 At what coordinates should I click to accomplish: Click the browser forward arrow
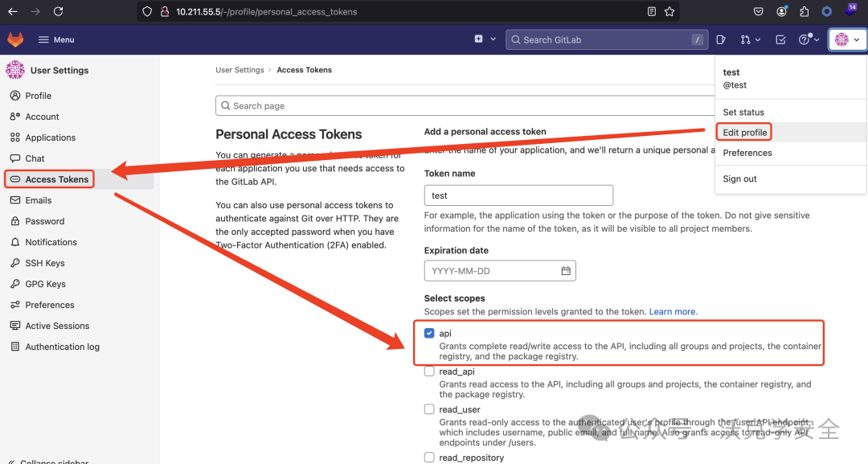pos(35,11)
